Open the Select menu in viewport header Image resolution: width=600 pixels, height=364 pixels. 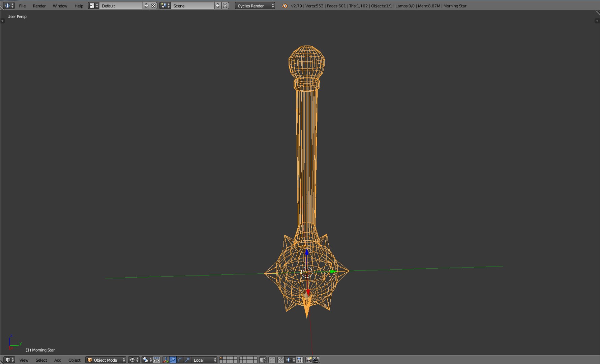tap(41, 360)
